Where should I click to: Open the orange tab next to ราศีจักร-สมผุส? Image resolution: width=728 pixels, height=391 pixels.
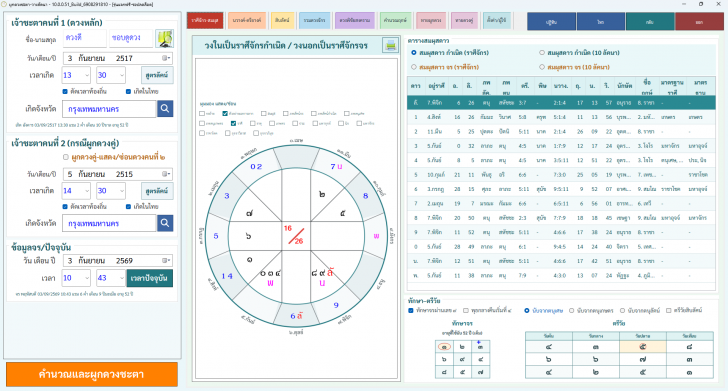pos(247,20)
